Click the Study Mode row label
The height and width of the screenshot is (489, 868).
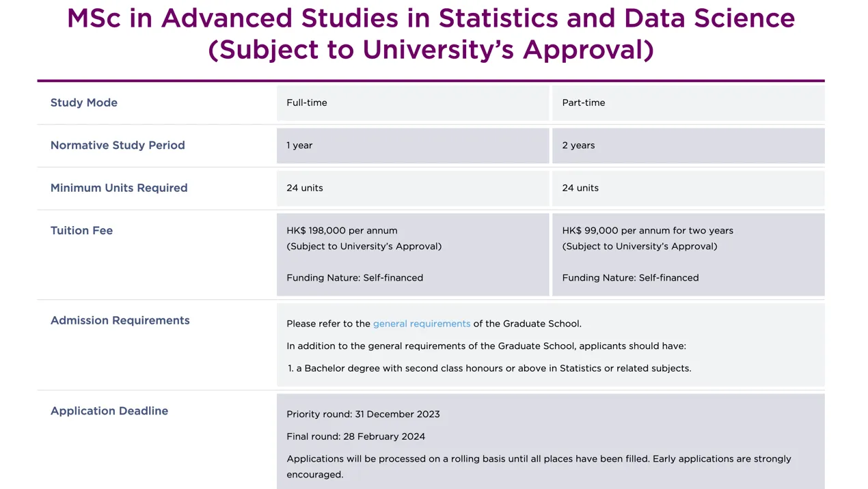[84, 102]
